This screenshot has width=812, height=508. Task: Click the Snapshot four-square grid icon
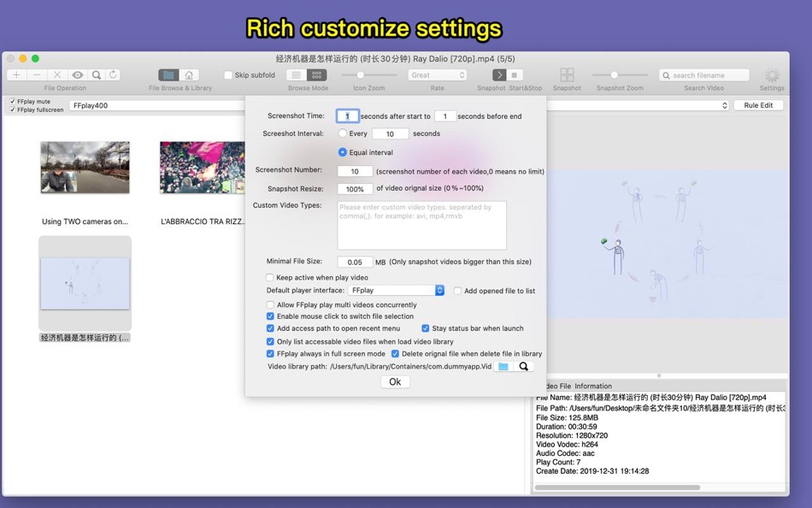pyautogui.click(x=567, y=74)
